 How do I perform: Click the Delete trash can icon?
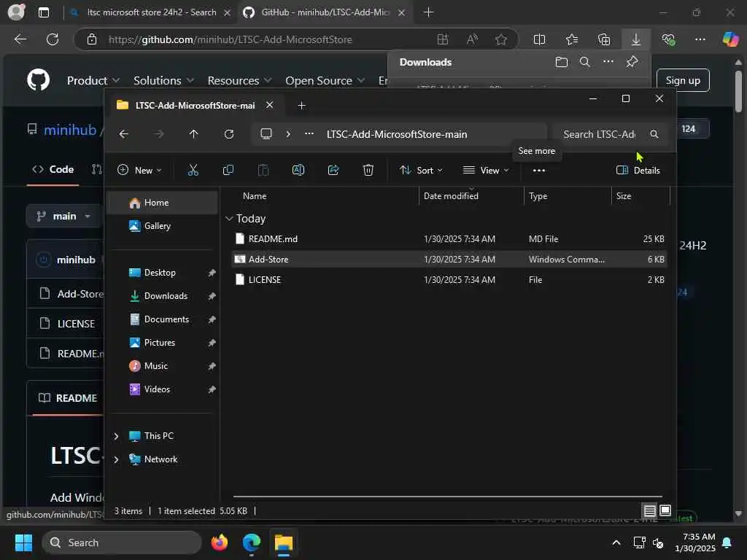tap(368, 170)
